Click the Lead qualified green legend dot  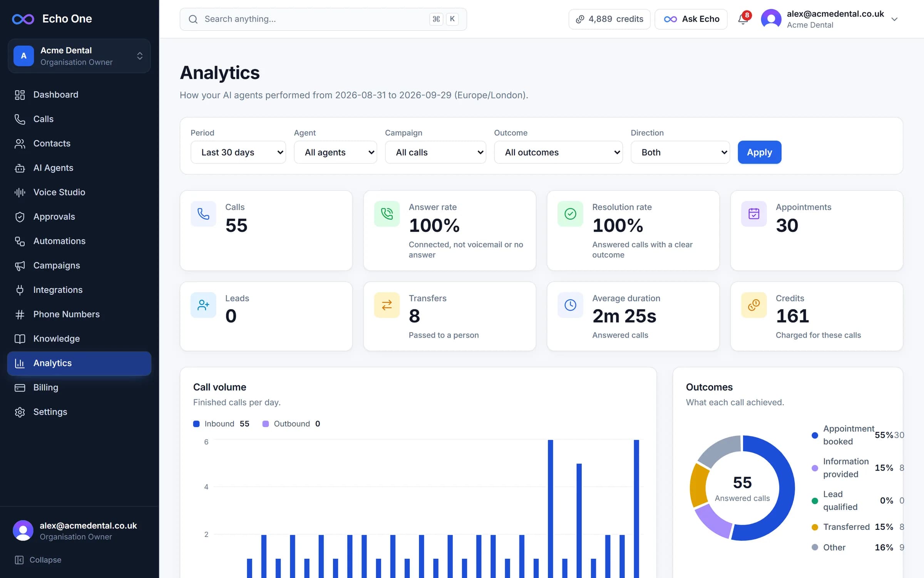coord(815,501)
